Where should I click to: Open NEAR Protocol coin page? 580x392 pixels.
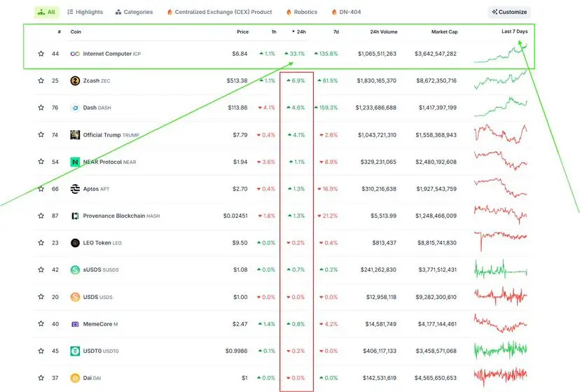(x=109, y=162)
